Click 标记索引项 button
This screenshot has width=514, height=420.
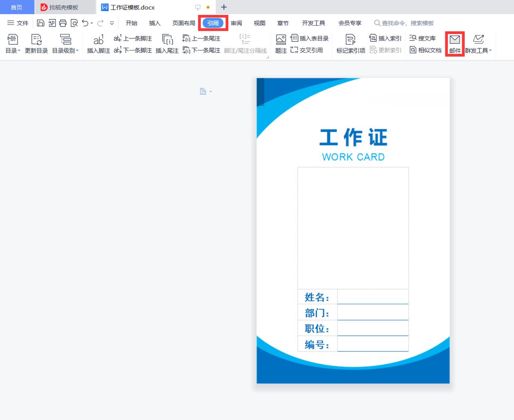(351, 44)
